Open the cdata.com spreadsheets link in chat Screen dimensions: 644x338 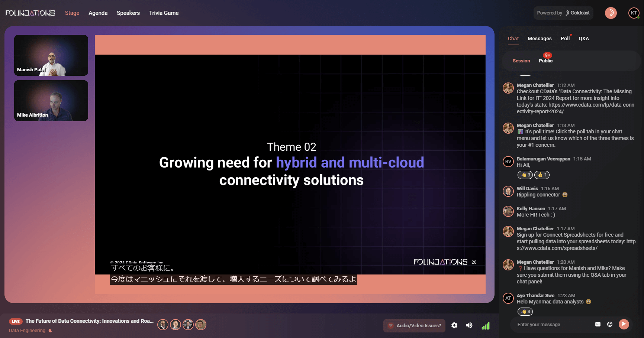point(576,245)
